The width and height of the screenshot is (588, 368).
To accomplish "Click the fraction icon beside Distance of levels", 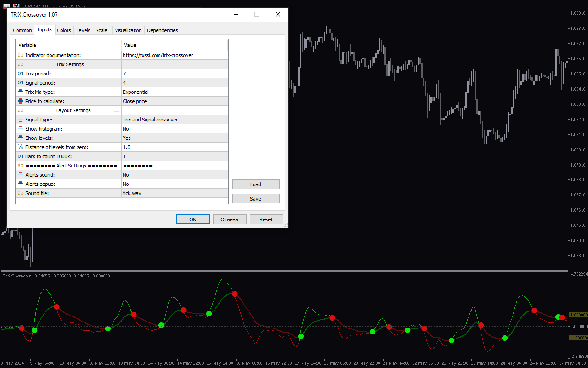I will (20, 147).
